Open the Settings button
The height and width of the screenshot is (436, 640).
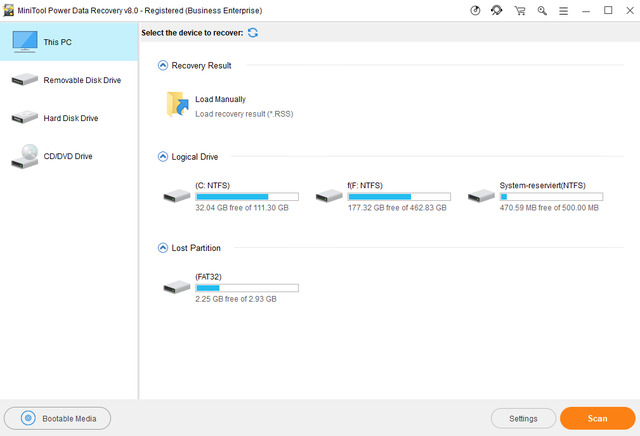[x=523, y=418]
